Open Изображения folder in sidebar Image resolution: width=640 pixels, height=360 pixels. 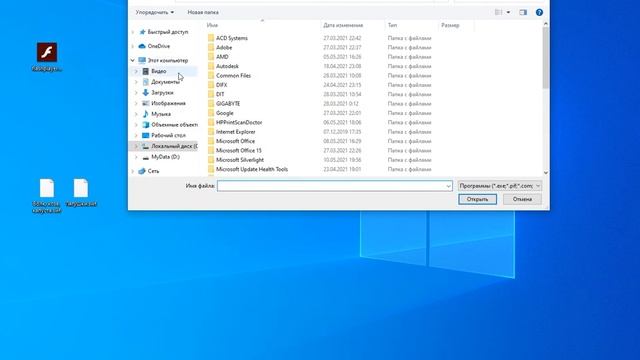coord(168,103)
